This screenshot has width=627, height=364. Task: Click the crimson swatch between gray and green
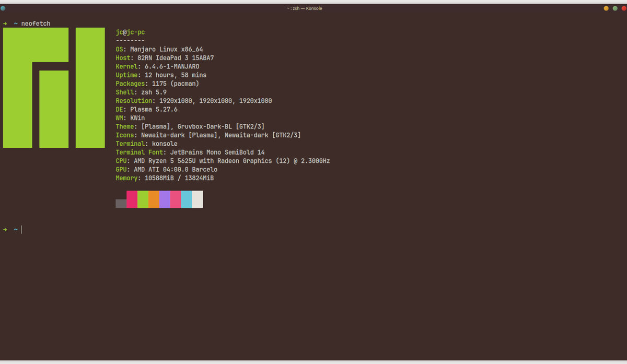pos(132,199)
